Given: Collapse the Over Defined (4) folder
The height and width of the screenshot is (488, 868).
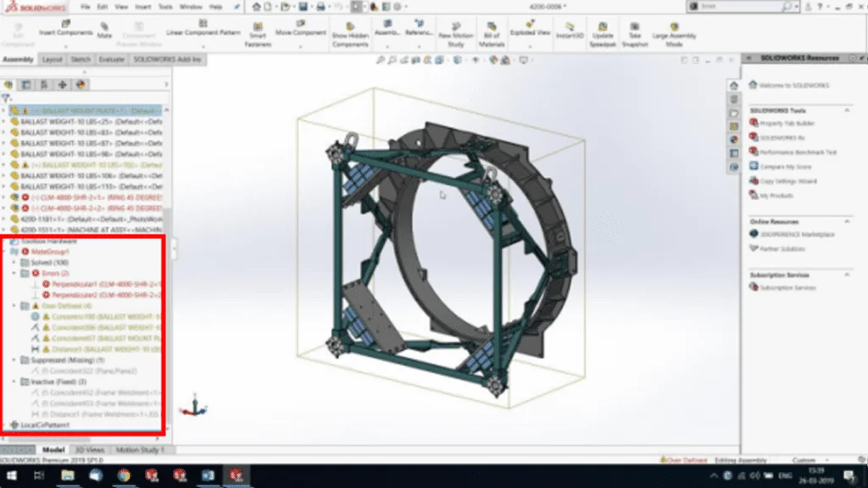Looking at the screenshot, I should 14,305.
